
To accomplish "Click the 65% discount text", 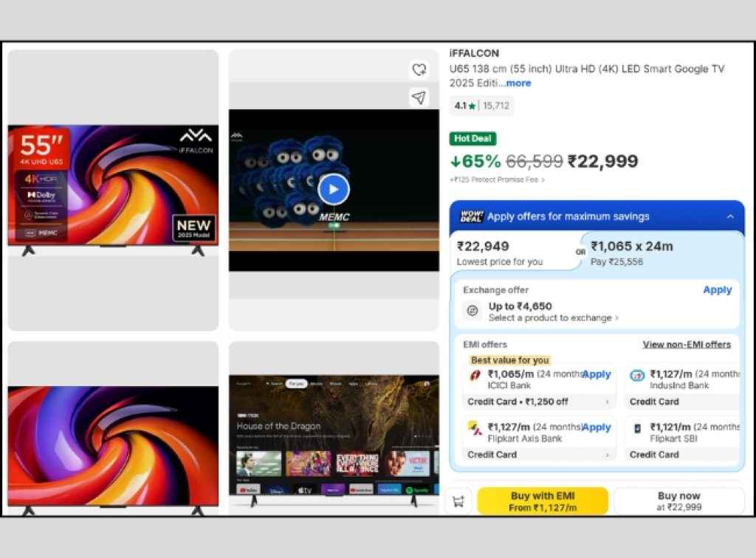I will [476, 162].
